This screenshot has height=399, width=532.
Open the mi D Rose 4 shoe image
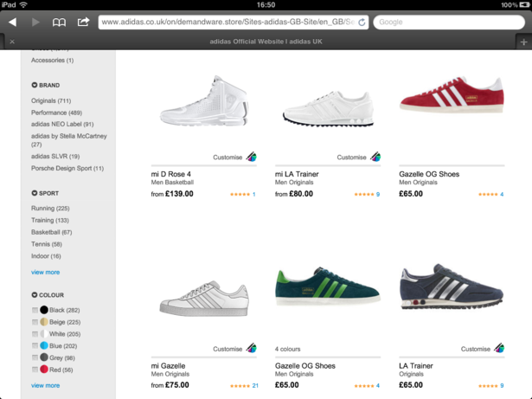(204, 101)
